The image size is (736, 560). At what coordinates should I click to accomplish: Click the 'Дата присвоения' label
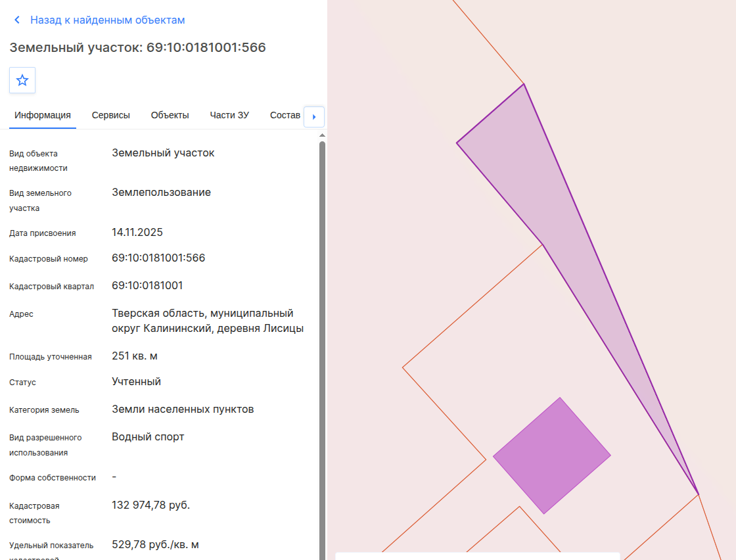(x=42, y=233)
